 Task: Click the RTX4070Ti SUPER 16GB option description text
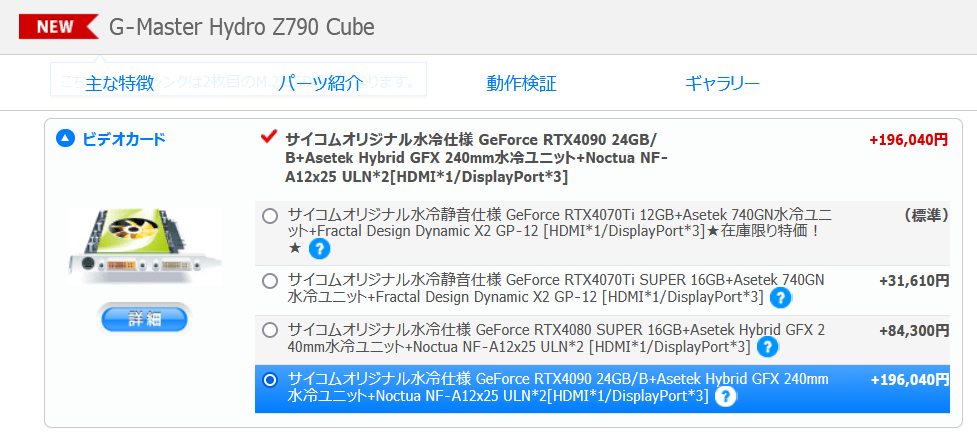[x=556, y=289]
